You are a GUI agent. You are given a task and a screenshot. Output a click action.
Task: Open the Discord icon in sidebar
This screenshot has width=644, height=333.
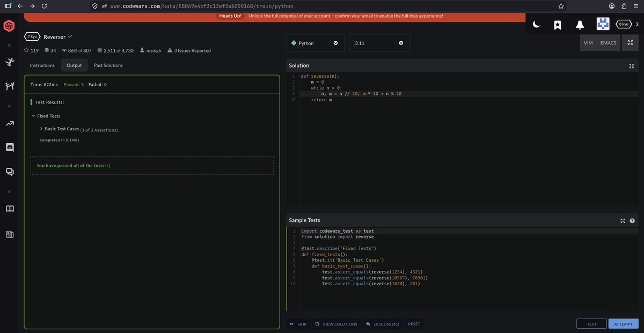click(10, 147)
